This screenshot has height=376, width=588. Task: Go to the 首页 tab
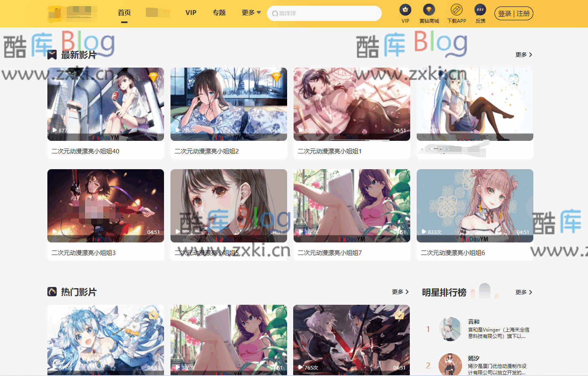point(124,13)
